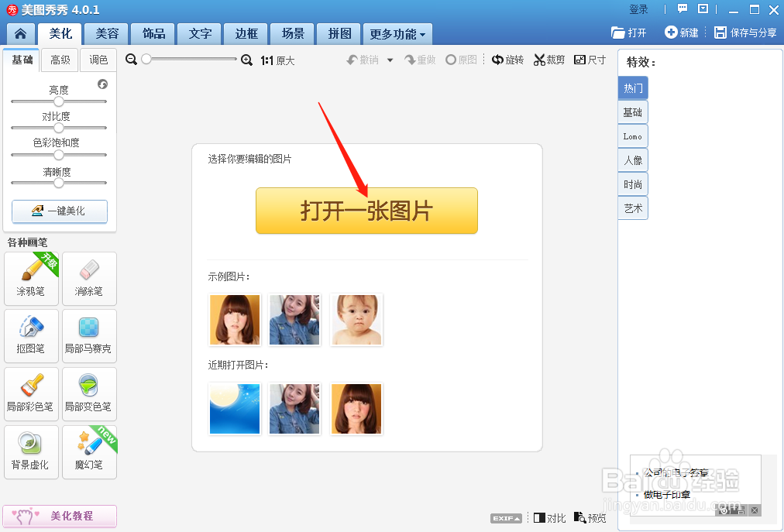Click the 清晰度 sharpness slider handle
Image resolution: width=784 pixels, height=532 pixels.
pyautogui.click(x=59, y=183)
